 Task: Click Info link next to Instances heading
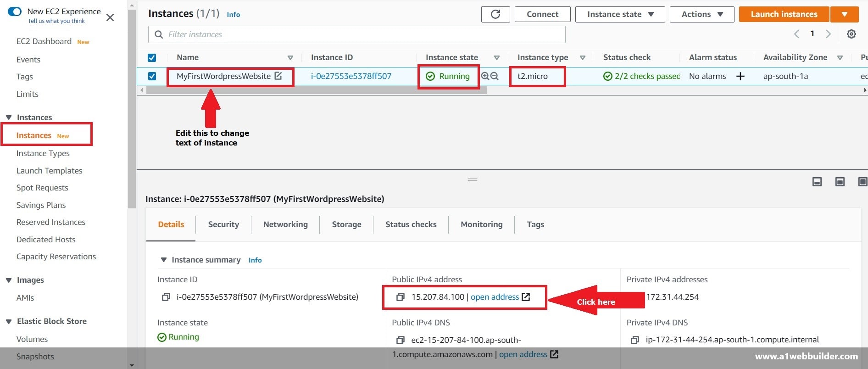(x=233, y=15)
